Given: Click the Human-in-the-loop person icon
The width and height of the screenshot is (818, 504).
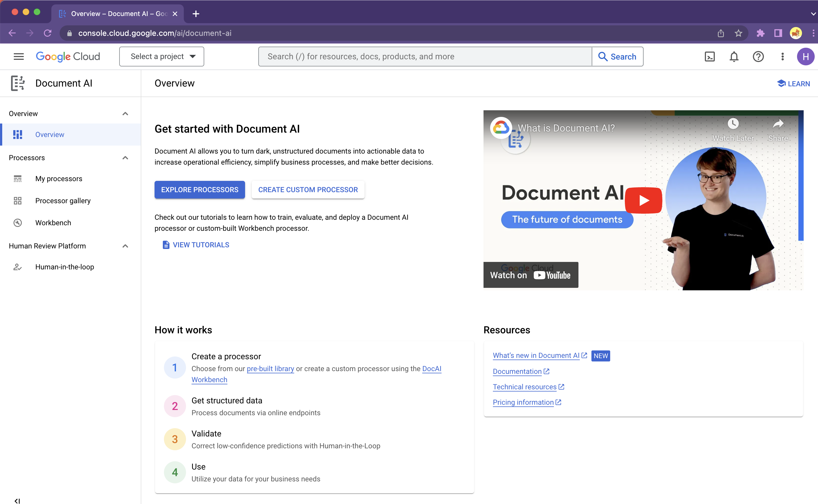Looking at the screenshot, I should coord(17,267).
